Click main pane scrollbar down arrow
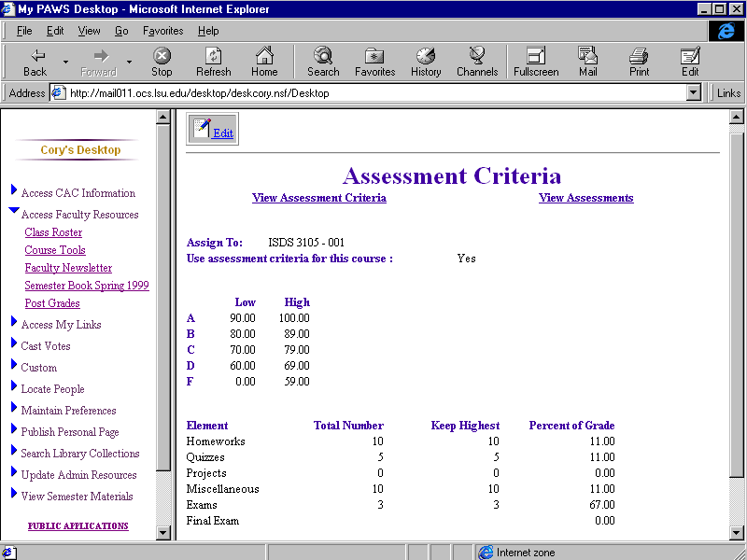747x560 pixels. point(736,532)
